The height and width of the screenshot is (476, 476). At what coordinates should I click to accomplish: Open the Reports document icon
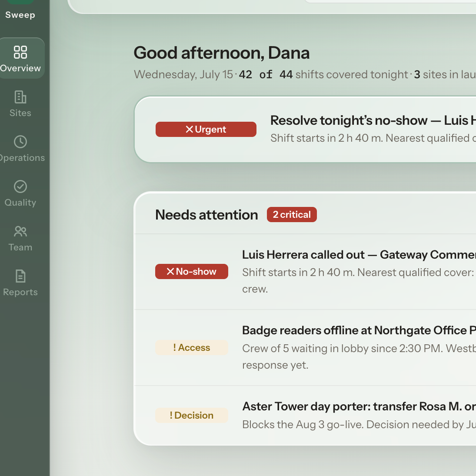pos(20,276)
